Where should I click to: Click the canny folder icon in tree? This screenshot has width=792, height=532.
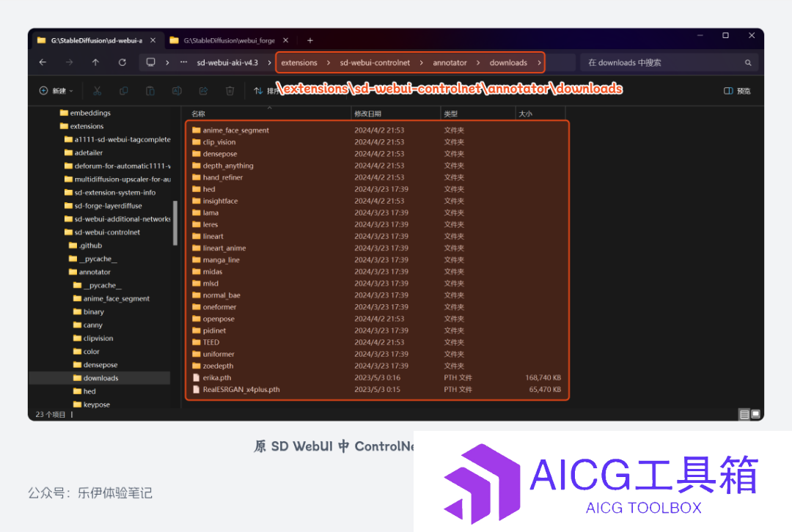click(x=77, y=325)
